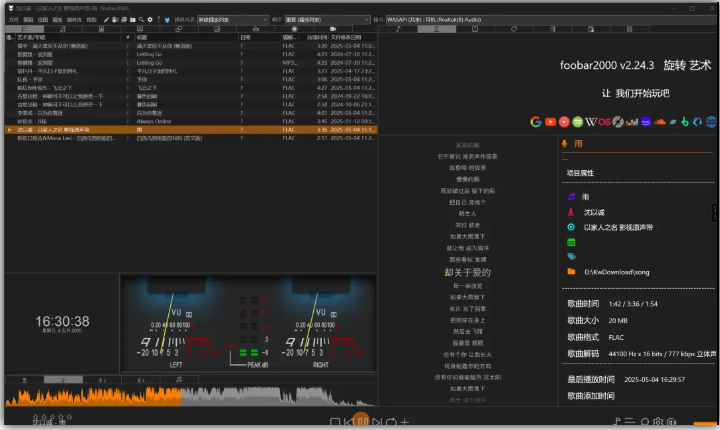Image resolution: width=720 pixels, height=430 pixels.
Task: Toggle the repeat playback mode
Action: click(x=391, y=422)
